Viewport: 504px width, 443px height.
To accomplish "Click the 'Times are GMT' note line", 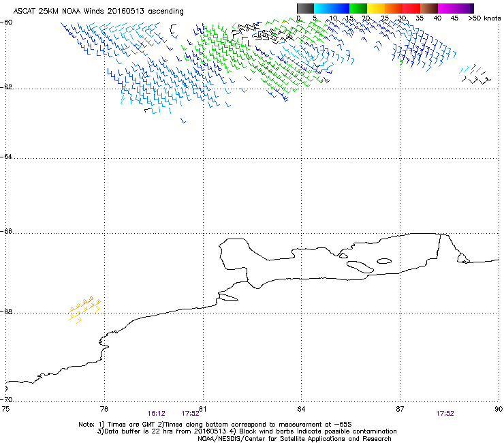I will [215, 425].
